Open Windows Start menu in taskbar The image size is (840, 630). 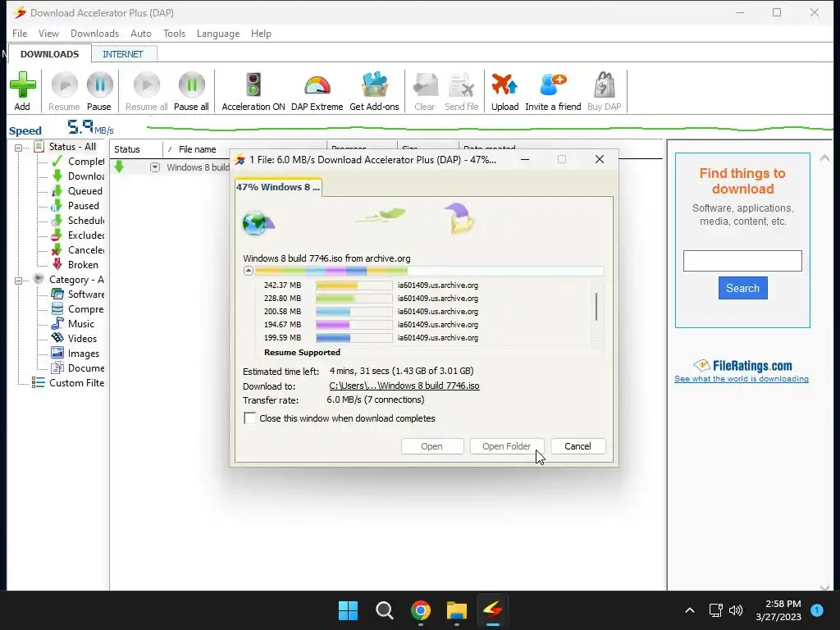[348, 610]
